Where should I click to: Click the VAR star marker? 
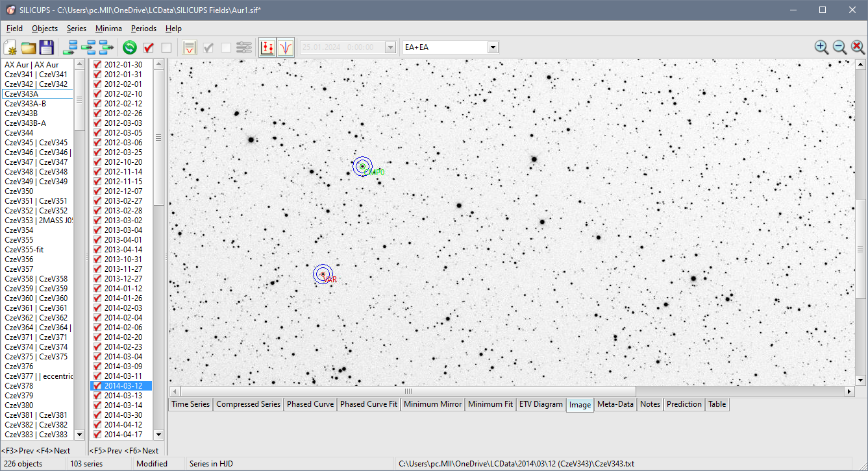[x=323, y=274]
